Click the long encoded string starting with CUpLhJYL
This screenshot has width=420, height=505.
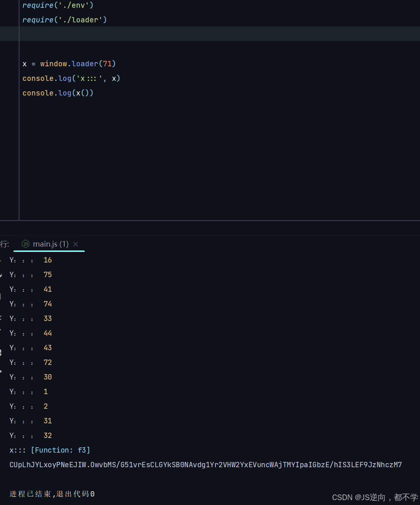coord(205,465)
